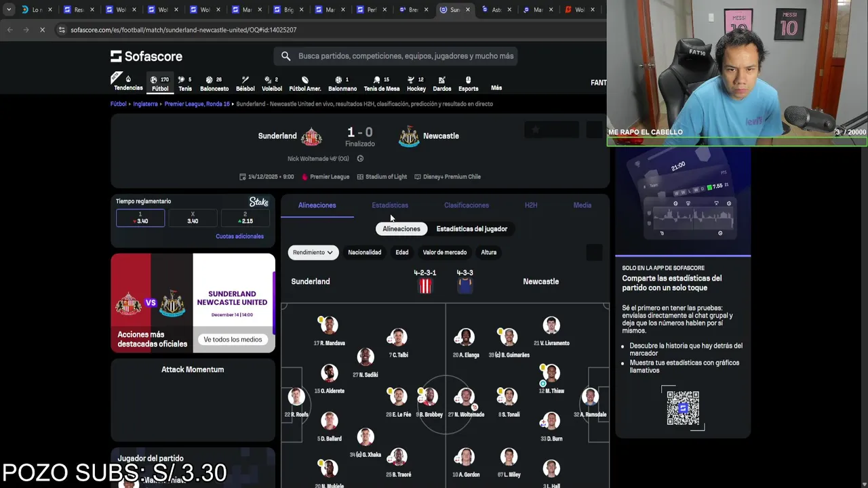Click the browser back arrow
Screen dimensions: 868x488
[x=9, y=30]
